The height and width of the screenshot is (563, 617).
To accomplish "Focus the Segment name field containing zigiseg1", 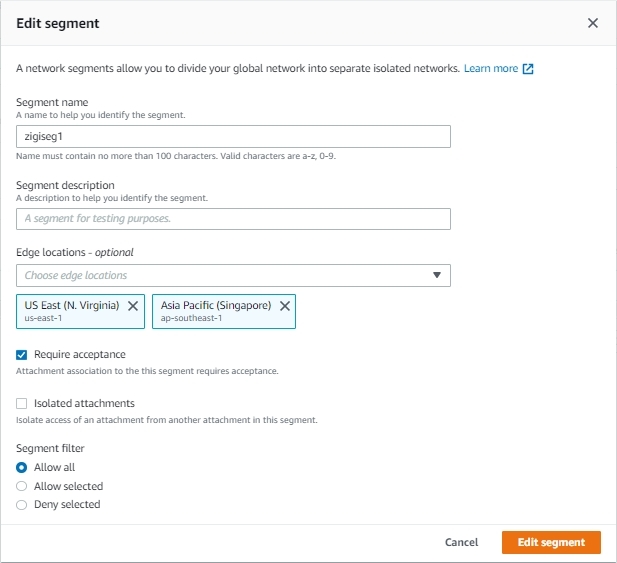I will click(x=233, y=137).
